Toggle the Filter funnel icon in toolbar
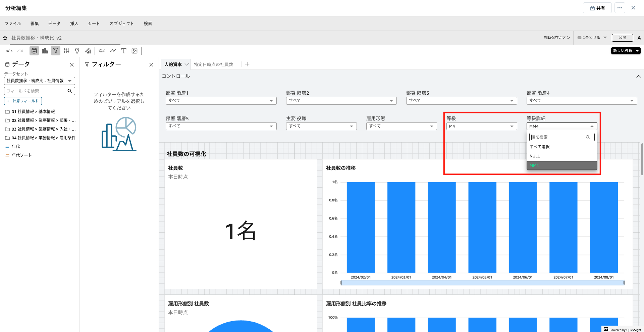Viewport: 644px width, 332px height. pos(56,51)
